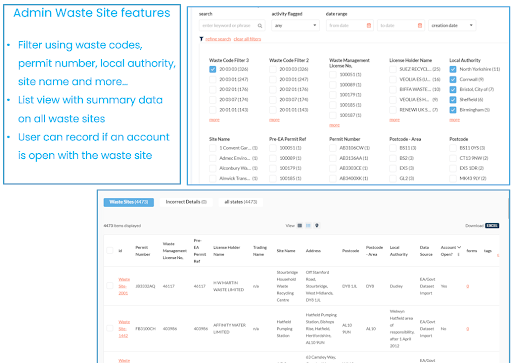The width and height of the screenshot is (512, 363).
Task: Tick the select-all checkbox in table header
Action: (110, 251)
